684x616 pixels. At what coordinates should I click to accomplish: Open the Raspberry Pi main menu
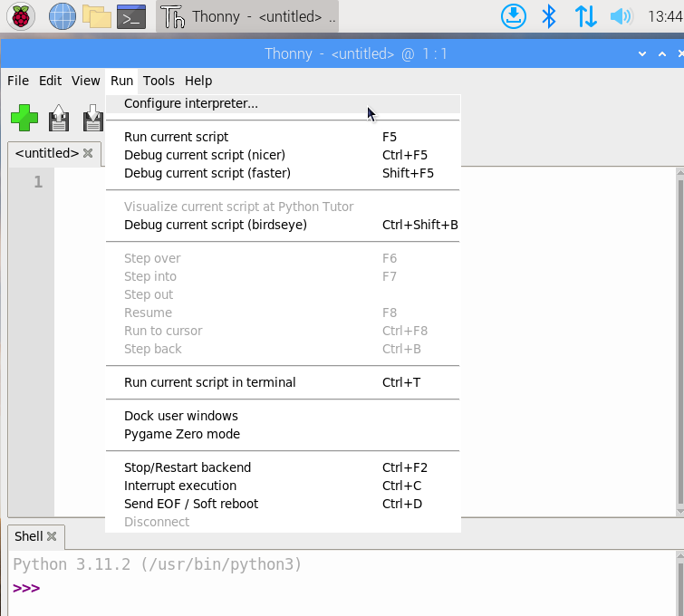pyautogui.click(x=21, y=16)
